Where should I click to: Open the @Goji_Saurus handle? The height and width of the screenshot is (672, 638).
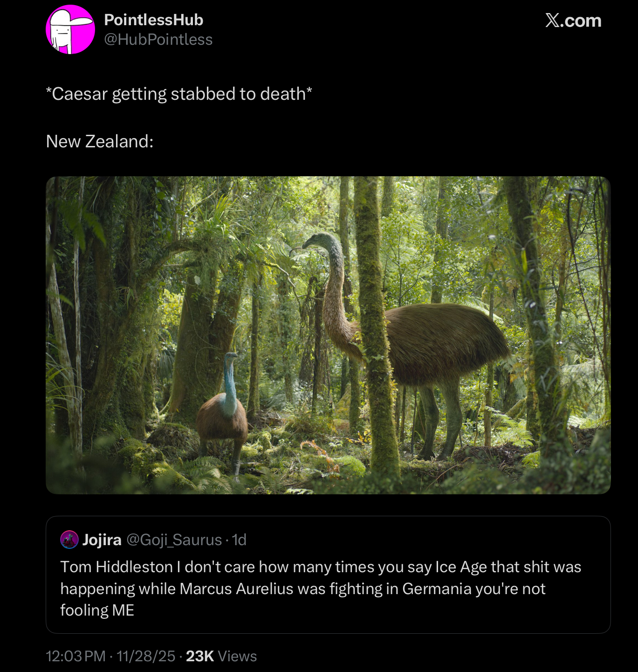tap(174, 540)
